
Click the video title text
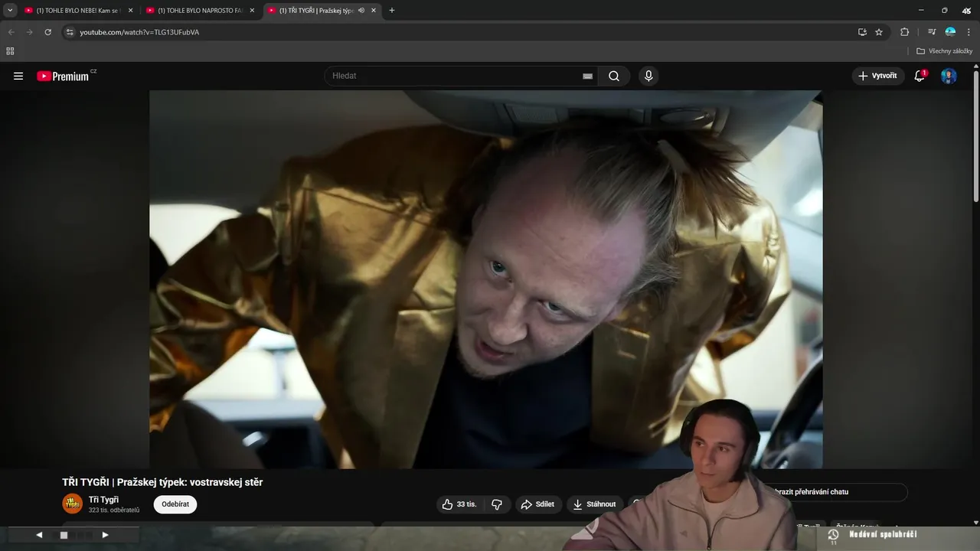[162, 482]
